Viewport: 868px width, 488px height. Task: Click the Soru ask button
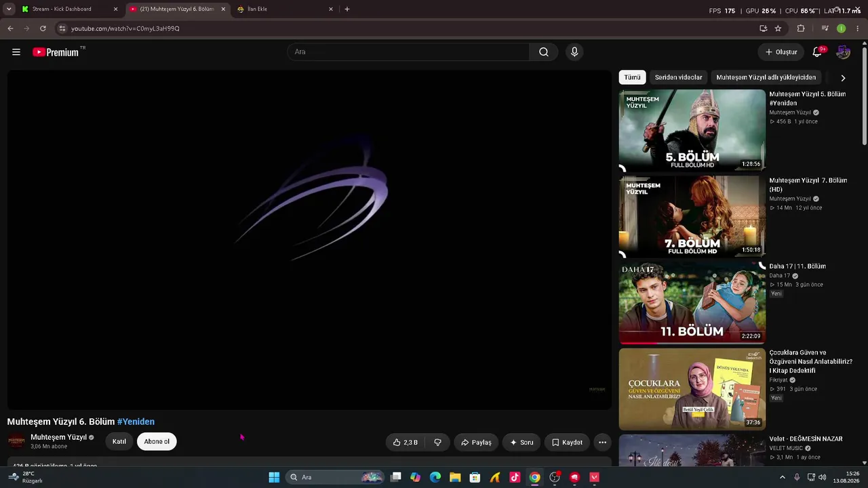521,443
